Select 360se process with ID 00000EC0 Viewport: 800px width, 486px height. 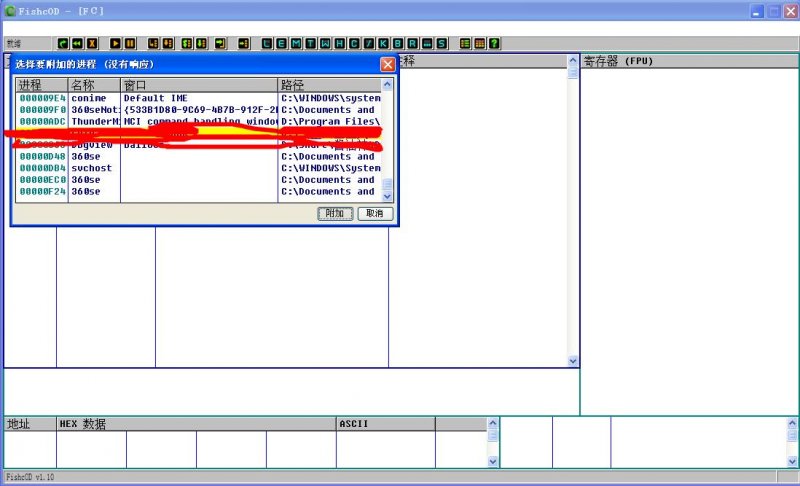pos(199,180)
